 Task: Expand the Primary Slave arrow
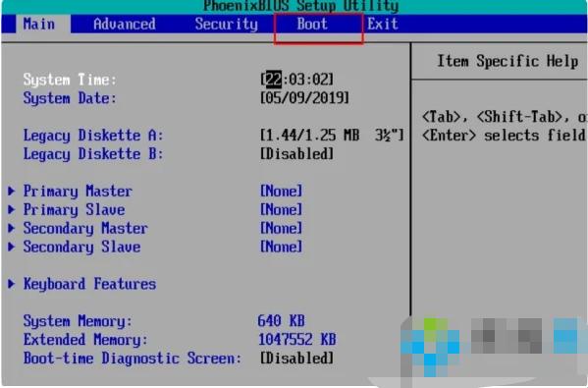(x=12, y=209)
